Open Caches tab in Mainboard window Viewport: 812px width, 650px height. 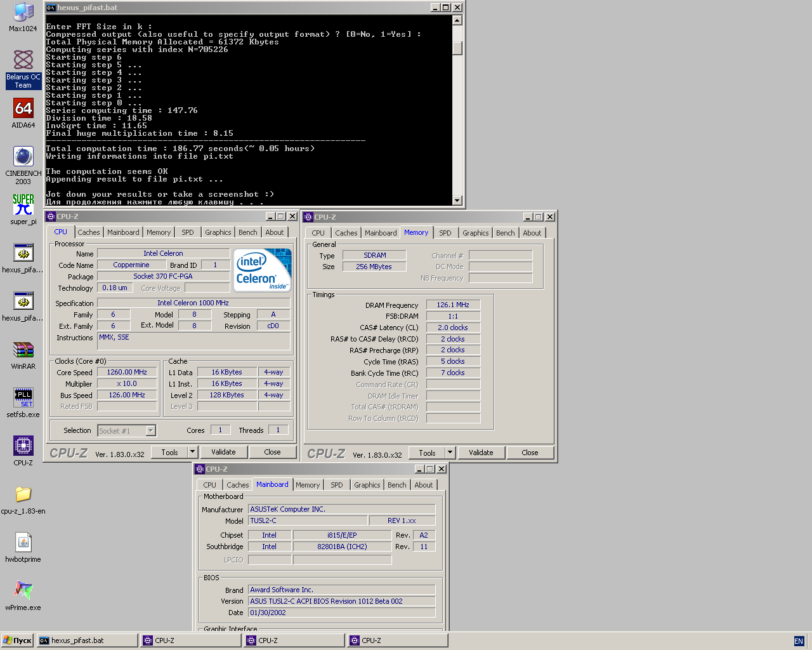(x=238, y=485)
